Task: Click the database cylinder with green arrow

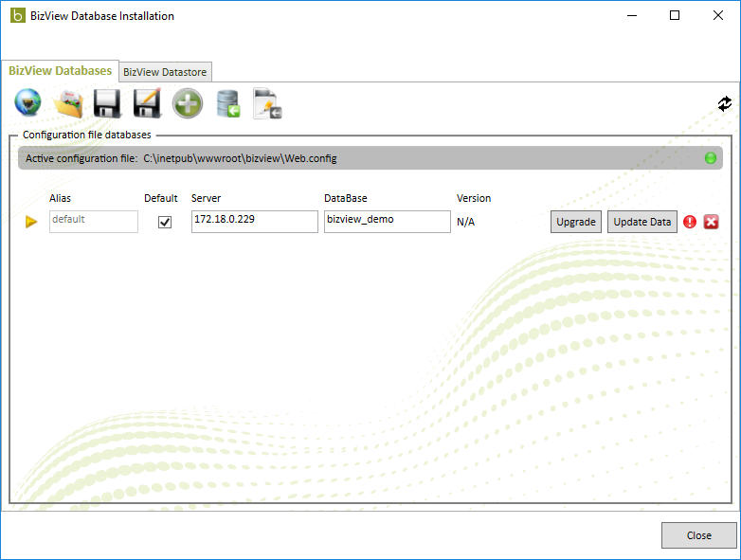Action: tap(228, 103)
